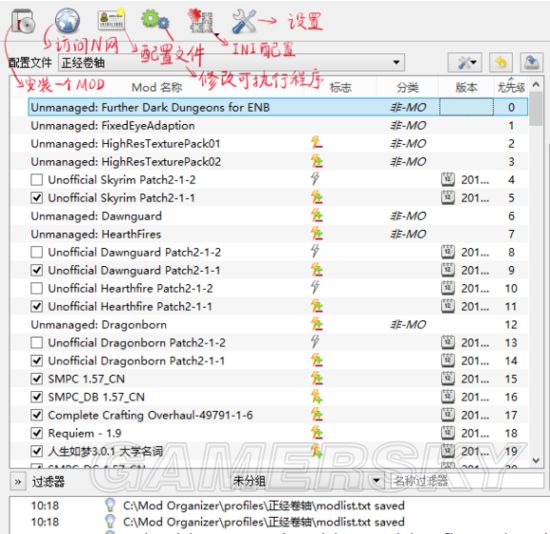550x534 pixels.
Task: Uncheck SMPC 1.57_CN mod
Action: click(x=36, y=379)
